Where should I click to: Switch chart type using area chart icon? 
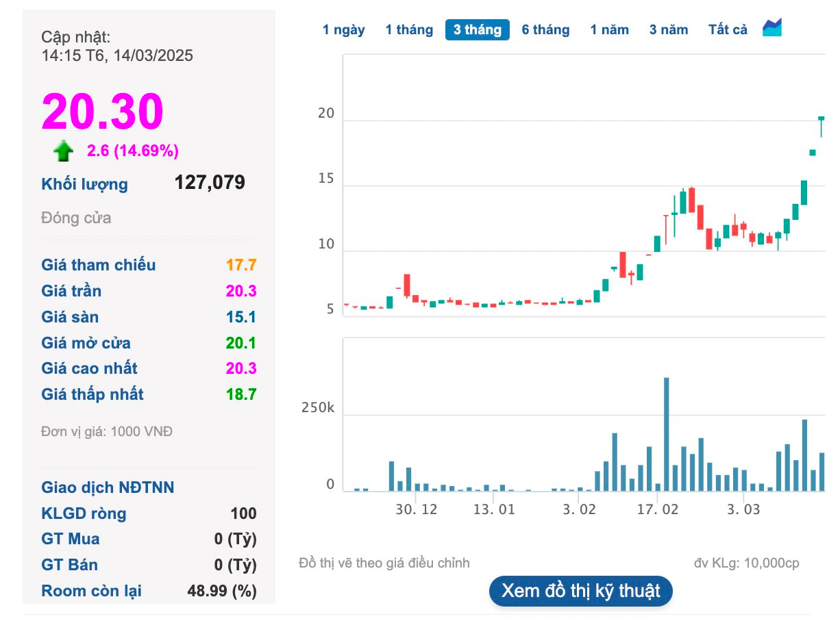click(x=772, y=28)
